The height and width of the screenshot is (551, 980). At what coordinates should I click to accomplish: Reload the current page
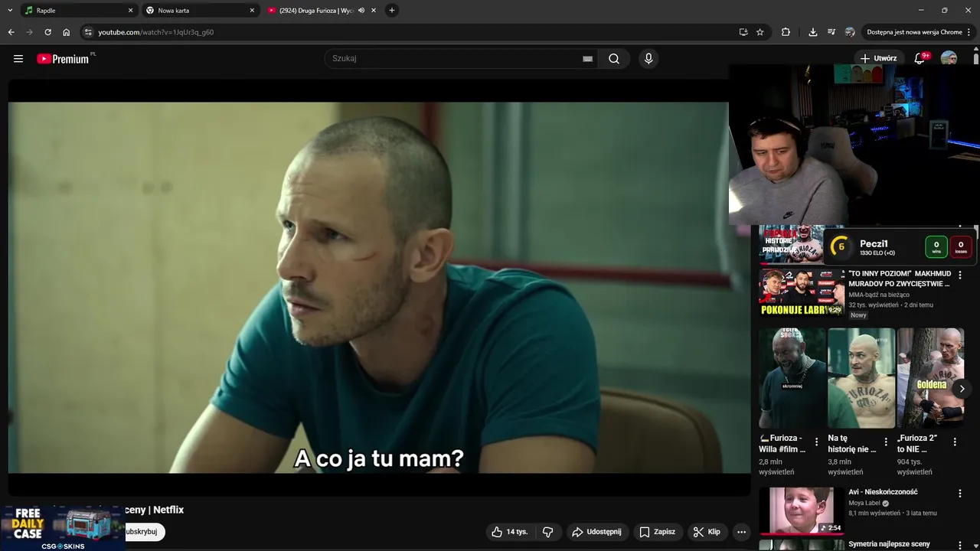coord(47,32)
